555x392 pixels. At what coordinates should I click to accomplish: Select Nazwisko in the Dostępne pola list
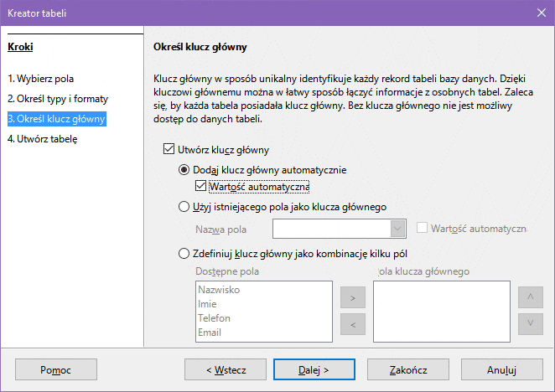pos(219,289)
